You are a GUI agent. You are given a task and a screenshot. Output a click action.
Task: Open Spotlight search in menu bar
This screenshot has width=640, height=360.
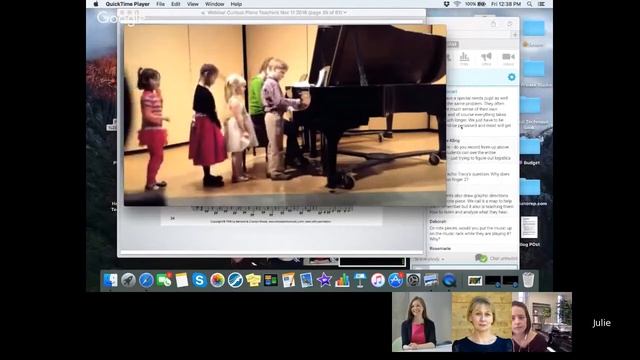(529, 4)
